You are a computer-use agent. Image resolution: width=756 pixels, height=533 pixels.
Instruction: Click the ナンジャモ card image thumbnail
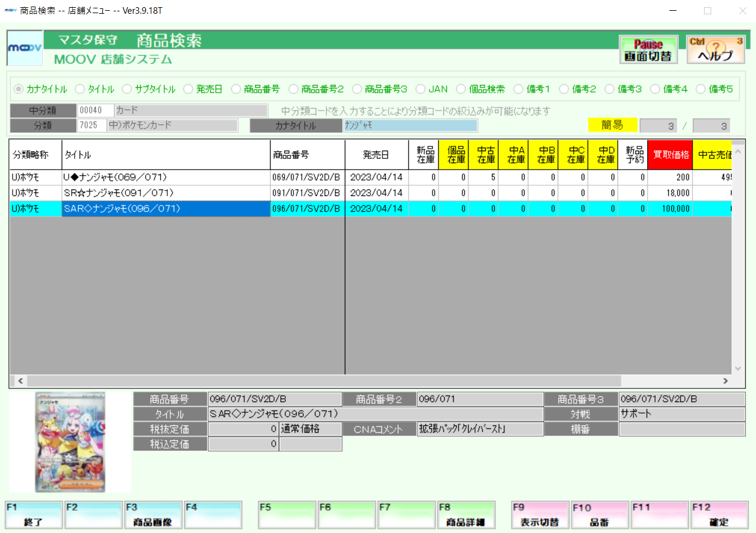pos(71,442)
